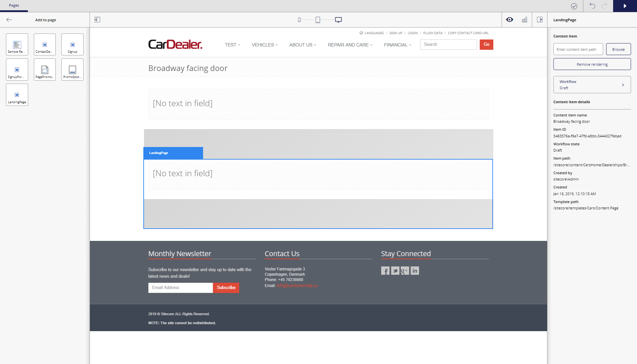
Task: Switch to mobile device preview
Action: tap(299, 20)
